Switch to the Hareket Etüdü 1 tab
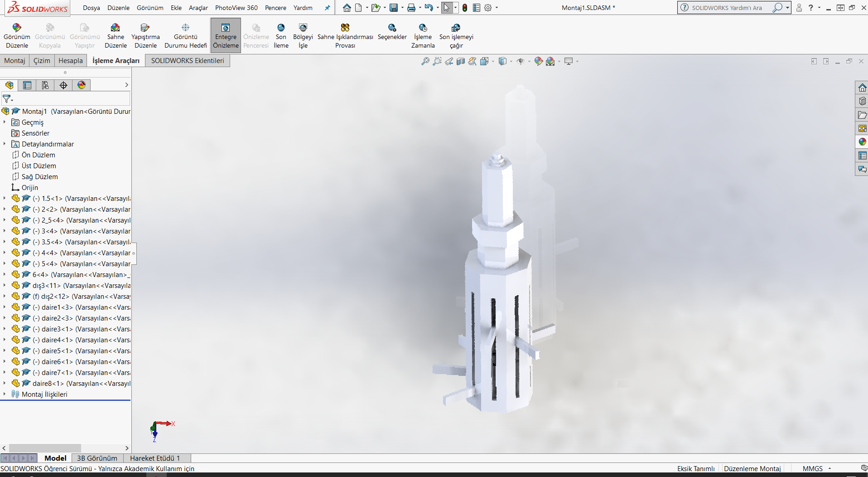The height and width of the screenshot is (477, 868). point(155,458)
